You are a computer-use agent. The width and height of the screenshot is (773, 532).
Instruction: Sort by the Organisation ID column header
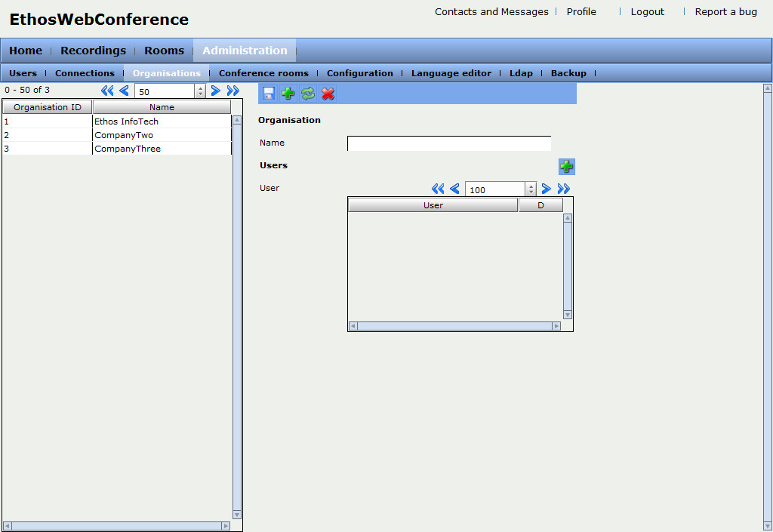[47, 107]
